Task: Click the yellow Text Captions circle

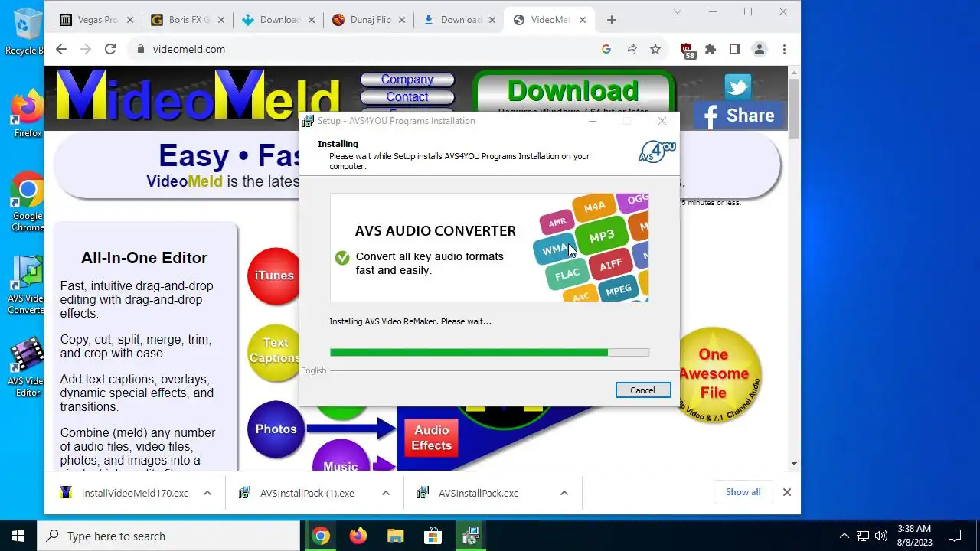Action: click(x=275, y=352)
